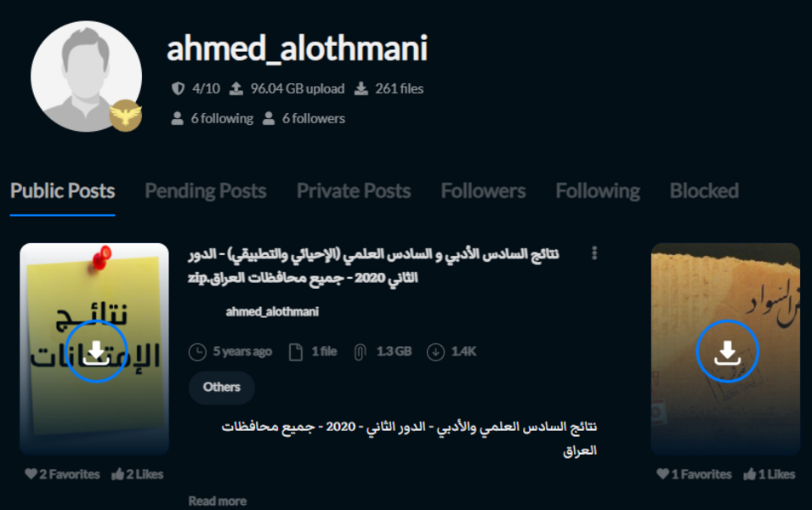Open the Followers tab
812x510 pixels.
pos(483,191)
